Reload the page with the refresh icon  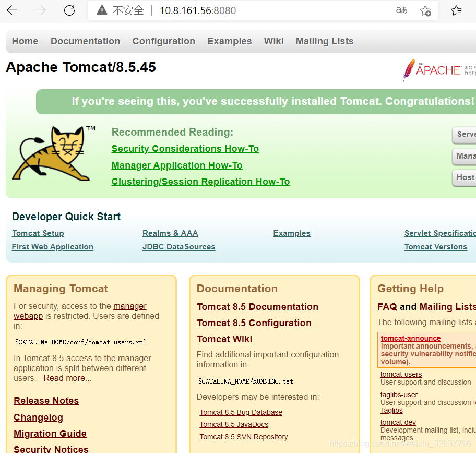[69, 10]
